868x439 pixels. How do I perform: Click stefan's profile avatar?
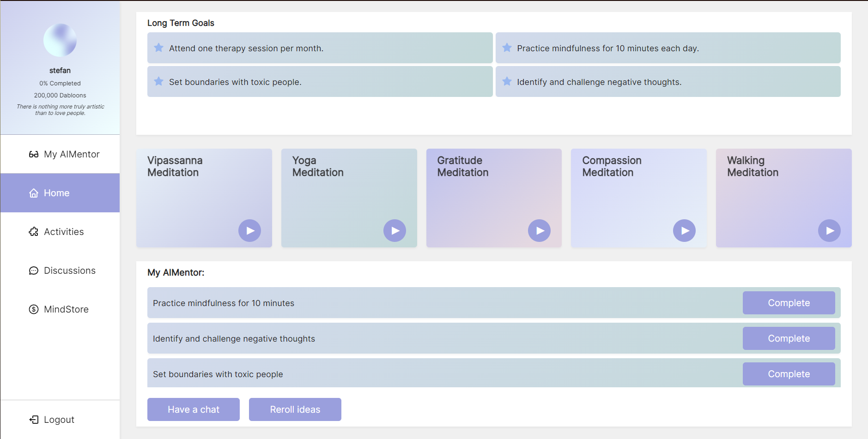coord(60,40)
